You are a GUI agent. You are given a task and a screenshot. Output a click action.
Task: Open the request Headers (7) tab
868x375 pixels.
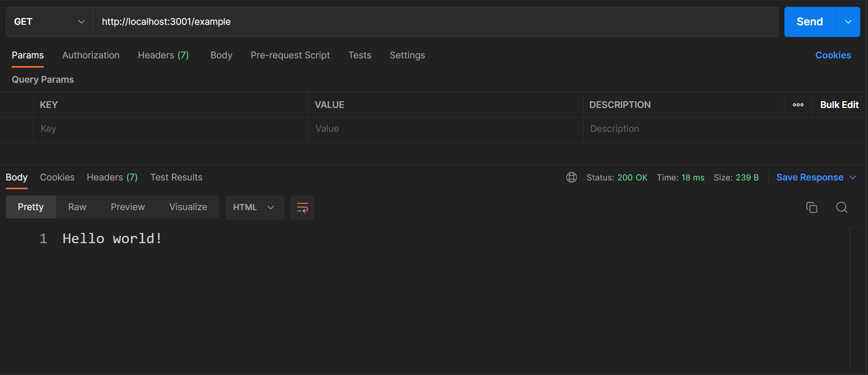tap(163, 55)
